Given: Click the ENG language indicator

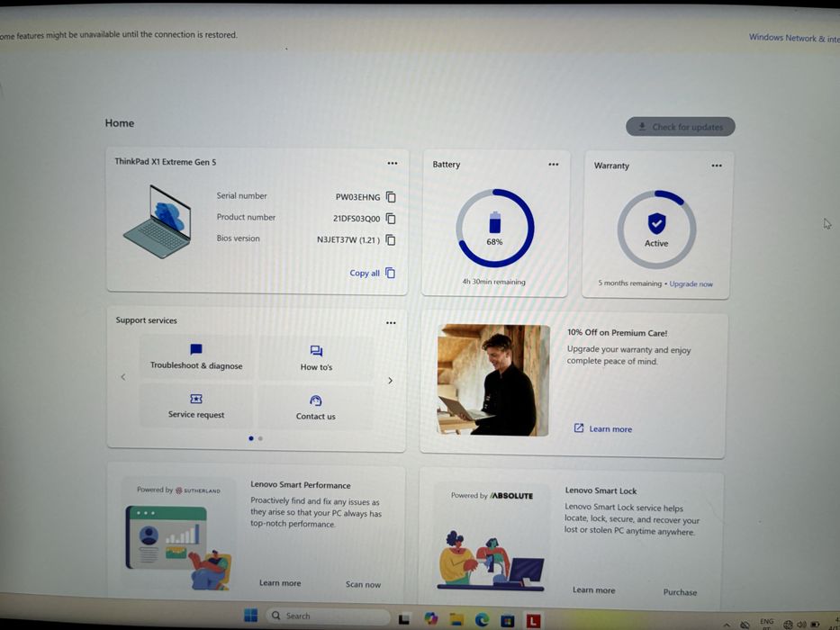Looking at the screenshot, I should point(766,623).
